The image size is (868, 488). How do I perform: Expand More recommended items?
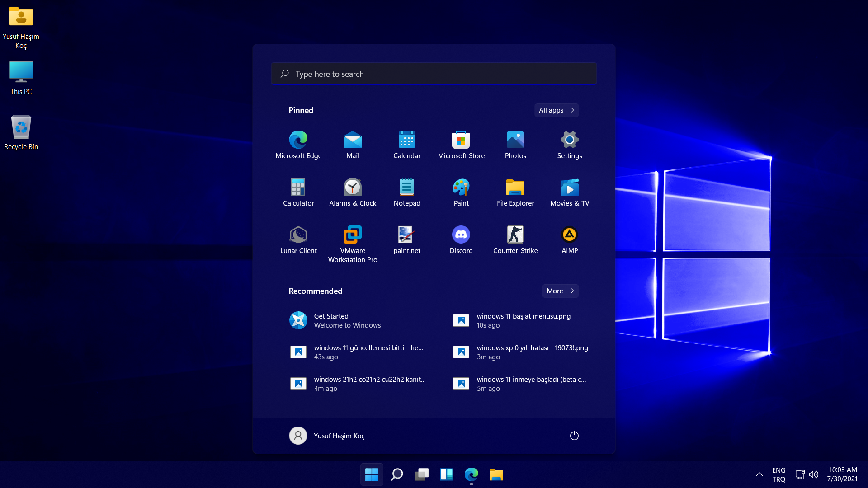(x=560, y=291)
